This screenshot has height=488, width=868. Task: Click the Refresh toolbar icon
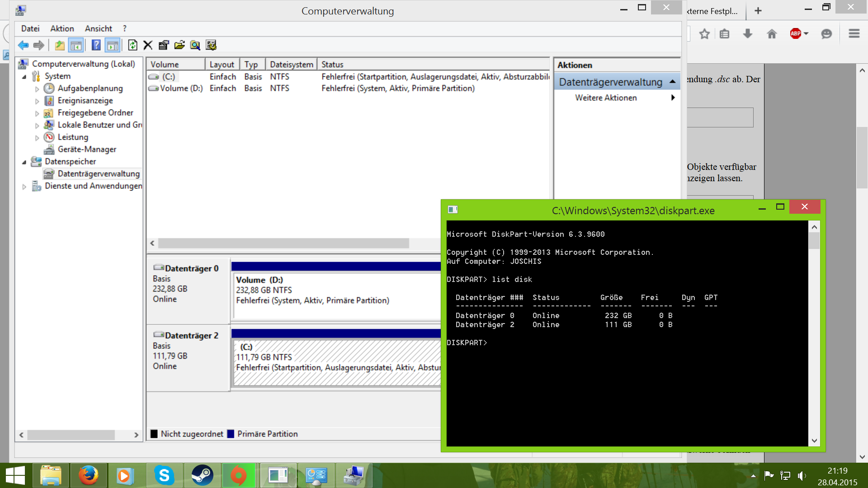132,45
